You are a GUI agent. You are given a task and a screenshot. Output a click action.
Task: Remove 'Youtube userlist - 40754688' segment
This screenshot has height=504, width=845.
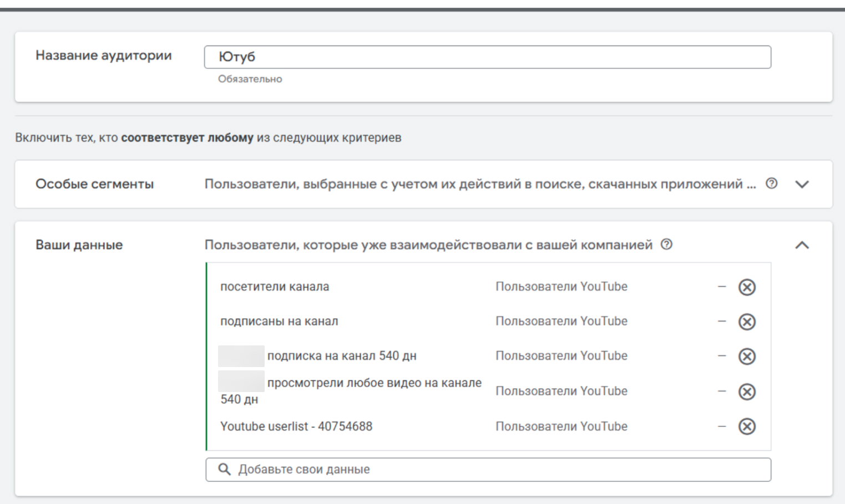pos(747,426)
